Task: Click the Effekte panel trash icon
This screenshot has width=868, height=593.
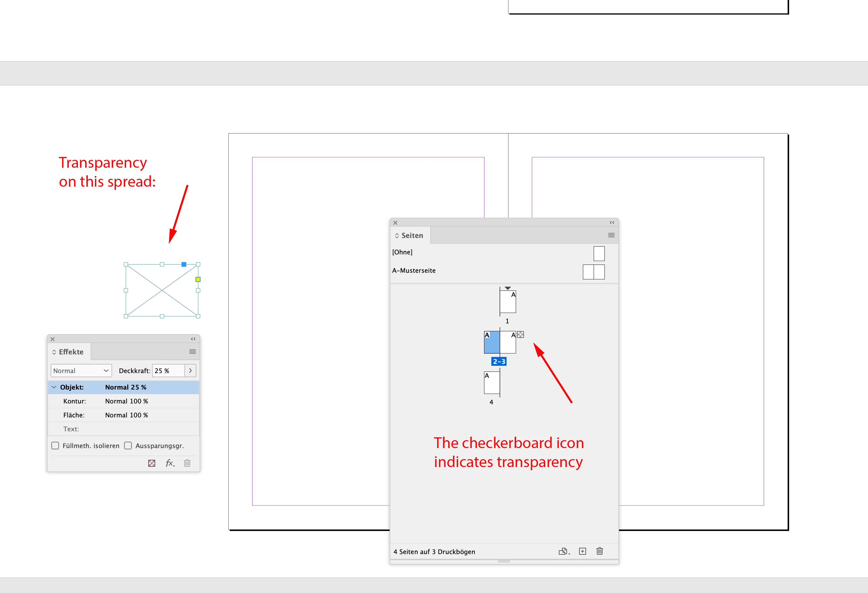Action: coord(187,463)
